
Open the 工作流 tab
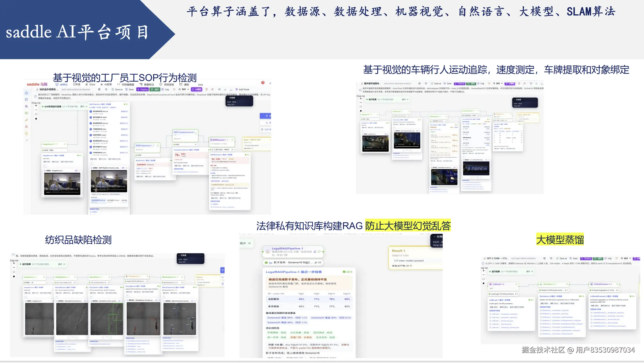click(x=76, y=85)
